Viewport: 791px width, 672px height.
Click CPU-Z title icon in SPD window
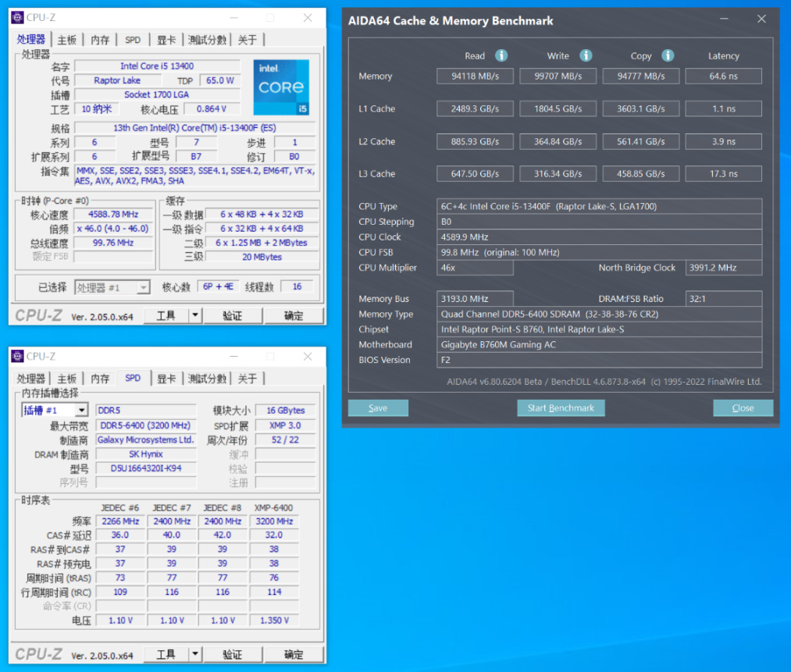click(x=17, y=356)
